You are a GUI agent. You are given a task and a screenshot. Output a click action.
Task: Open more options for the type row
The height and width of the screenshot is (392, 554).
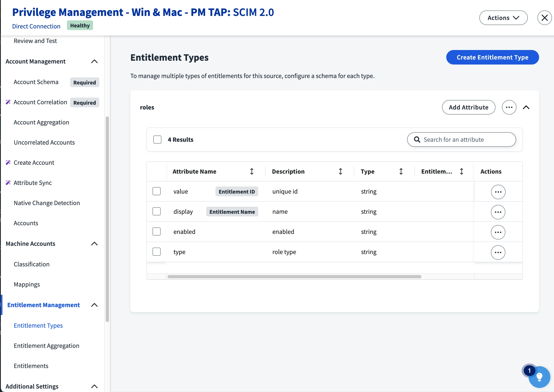tap(498, 252)
